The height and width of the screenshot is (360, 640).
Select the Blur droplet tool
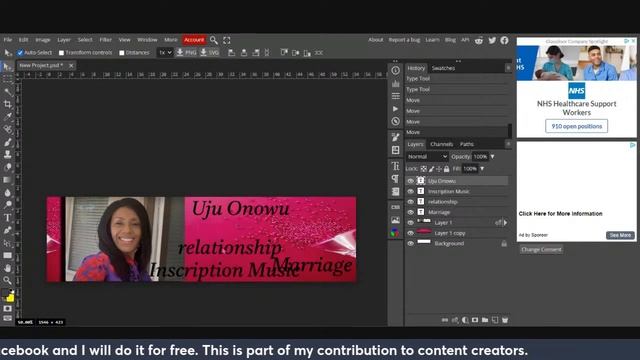coord(7,192)
